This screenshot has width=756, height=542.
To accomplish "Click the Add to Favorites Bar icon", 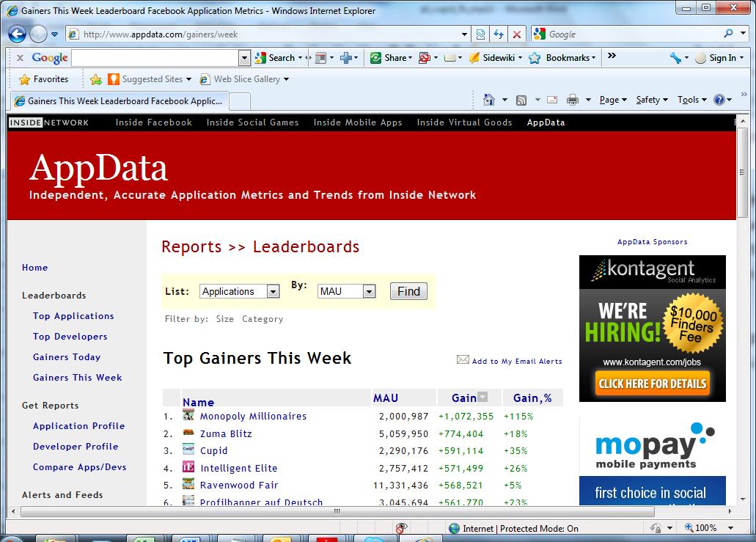I will [x=96, y=79].
